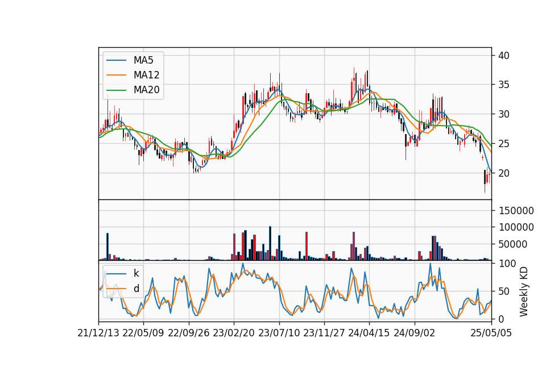This screenshot has height=392, width=546.
Task: Click the price axis value 25
Action: [503, 144]
